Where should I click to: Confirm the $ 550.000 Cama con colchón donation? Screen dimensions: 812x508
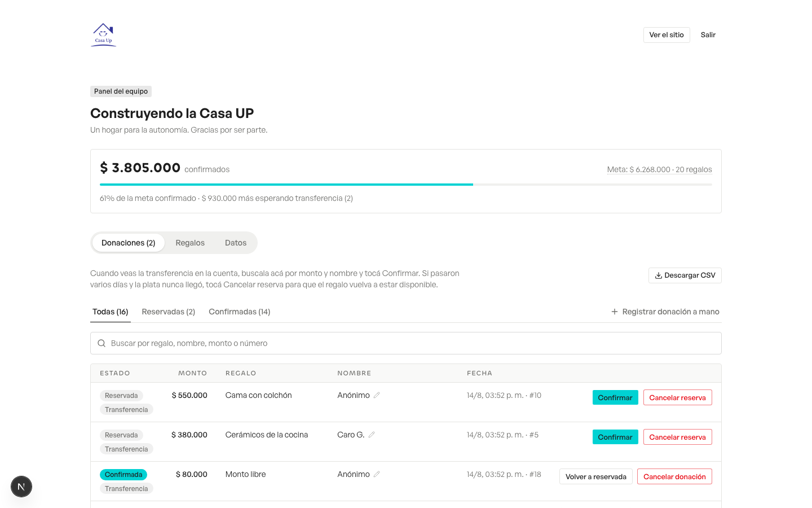pos(615,397)
